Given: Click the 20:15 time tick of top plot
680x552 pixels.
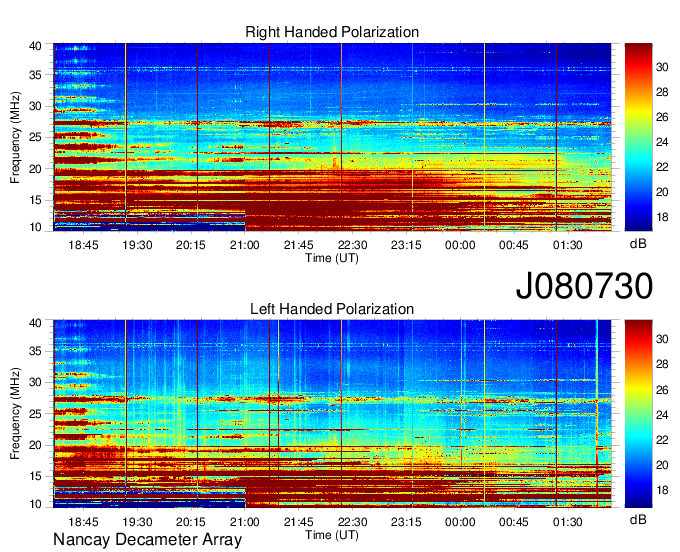Looking at the screenshot, I should 191,245.
